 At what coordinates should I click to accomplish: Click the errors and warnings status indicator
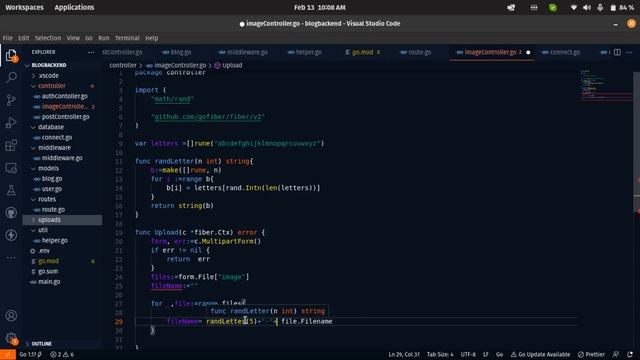click(62, 354)
